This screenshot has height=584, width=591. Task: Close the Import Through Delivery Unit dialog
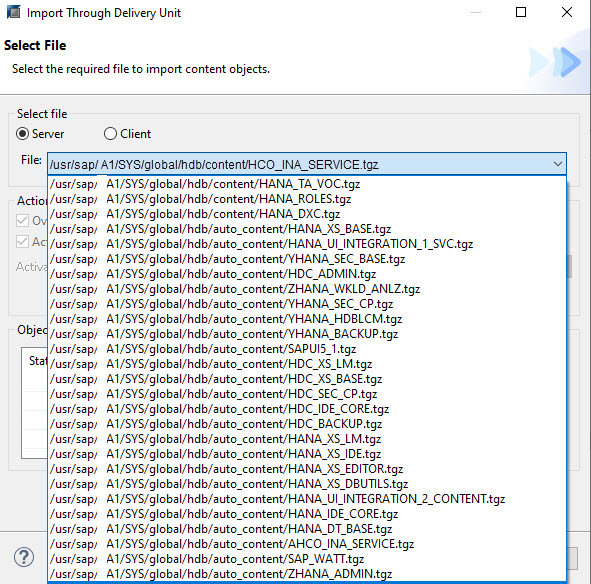point(567,12)
